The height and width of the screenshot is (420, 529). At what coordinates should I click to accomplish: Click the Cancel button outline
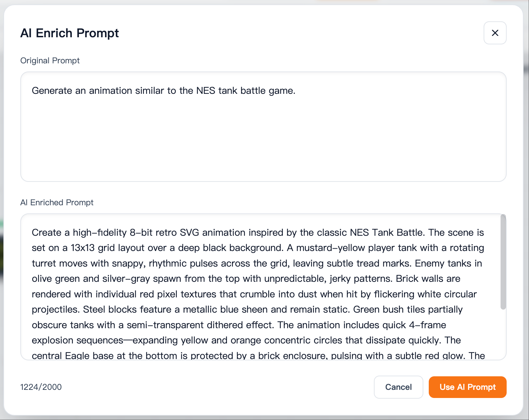pos(398,387)
